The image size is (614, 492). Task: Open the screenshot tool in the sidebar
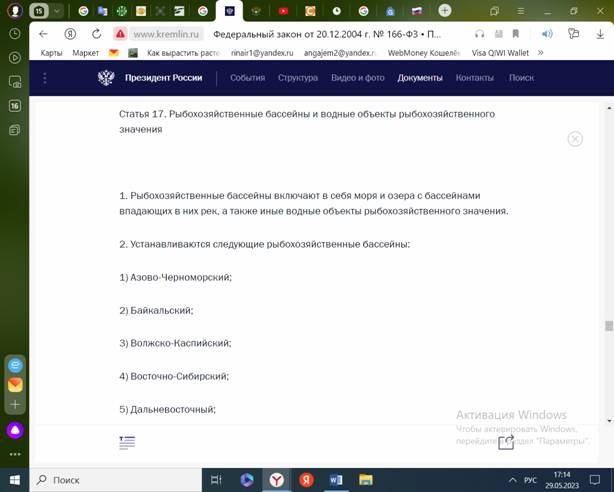[x=15, y=82]
